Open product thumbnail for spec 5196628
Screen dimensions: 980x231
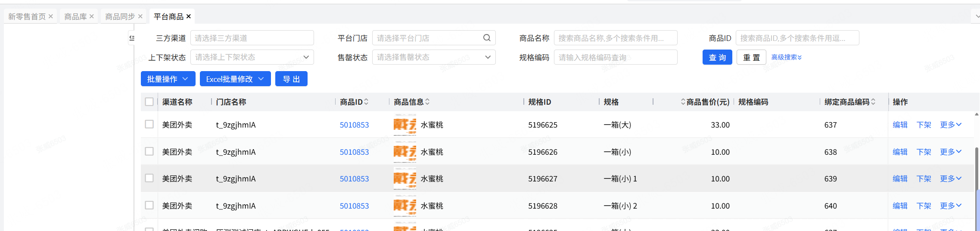pos(405,206)
